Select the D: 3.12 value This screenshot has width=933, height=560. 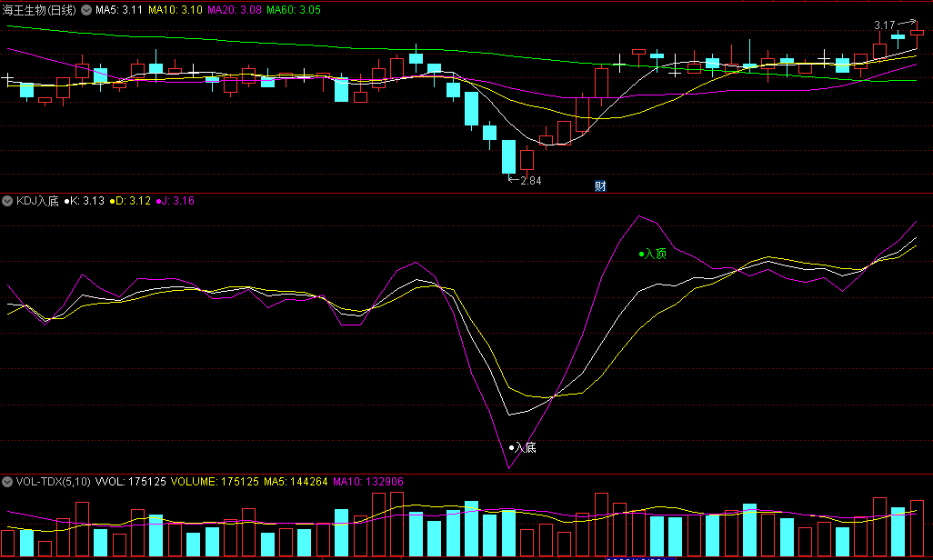click(130, 201)
